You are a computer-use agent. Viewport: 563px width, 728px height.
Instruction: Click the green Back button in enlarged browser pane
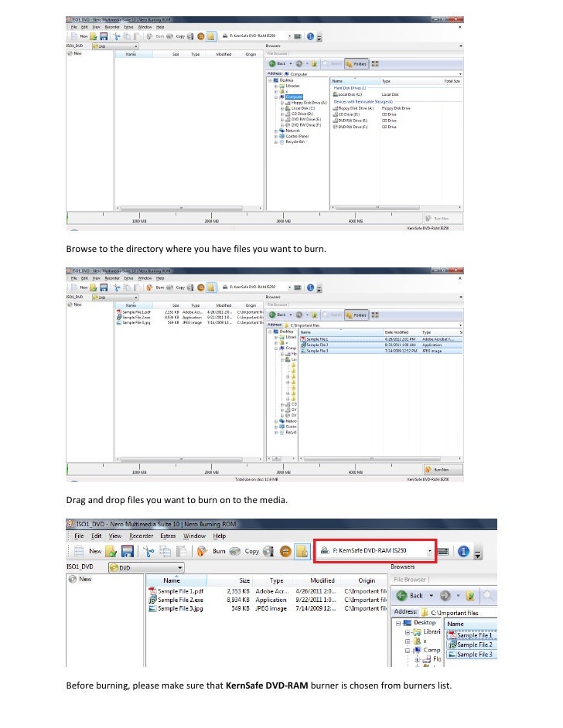click(x=410, y=595)
